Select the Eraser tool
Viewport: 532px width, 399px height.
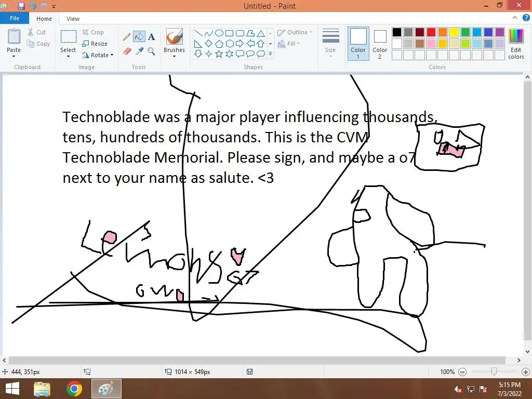127,51
